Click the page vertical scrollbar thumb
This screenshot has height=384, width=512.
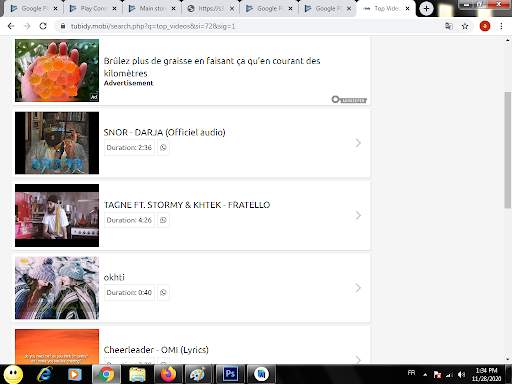[x=508, y=150]
